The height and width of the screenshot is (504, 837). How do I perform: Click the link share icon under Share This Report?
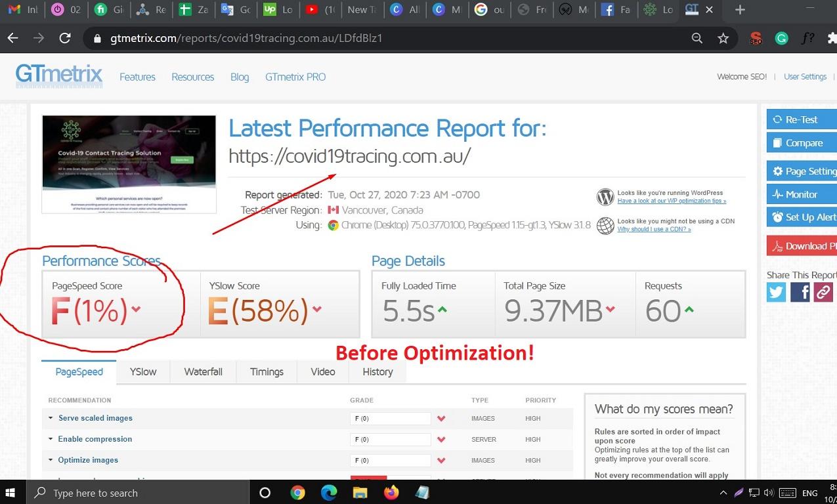coord(823,292)
